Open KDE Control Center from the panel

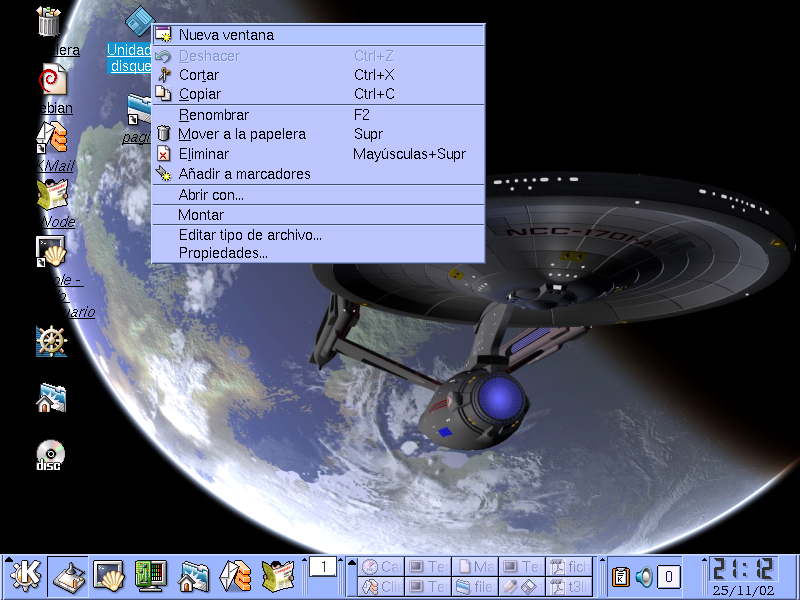point(151,576)
